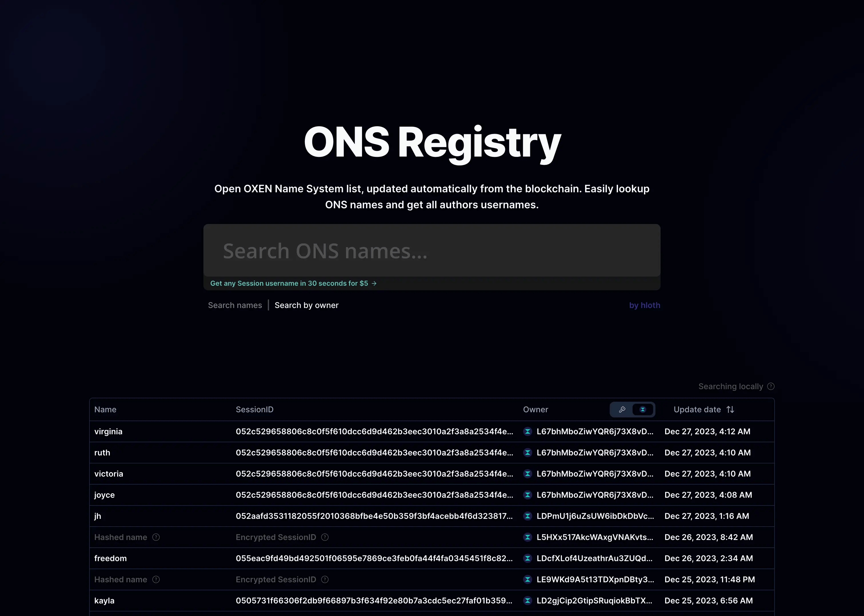
Task: Open the "by hloth" link
Action: click(644, 305)
